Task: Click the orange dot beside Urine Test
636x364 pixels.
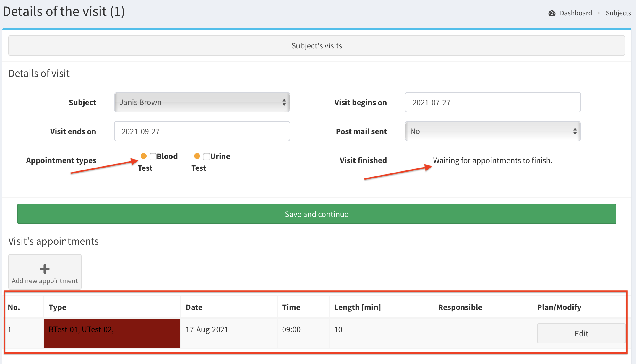Action: click(197, 156)
